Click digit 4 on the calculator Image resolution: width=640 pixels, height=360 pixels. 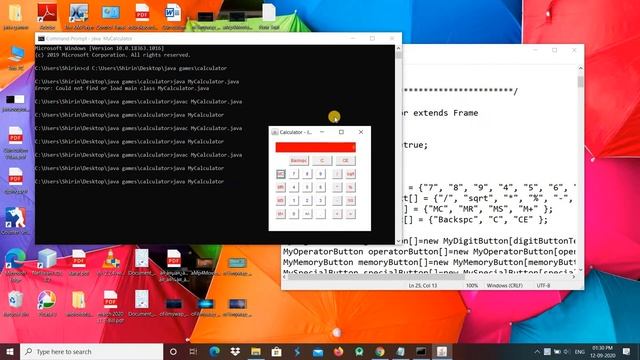(293, 187)
